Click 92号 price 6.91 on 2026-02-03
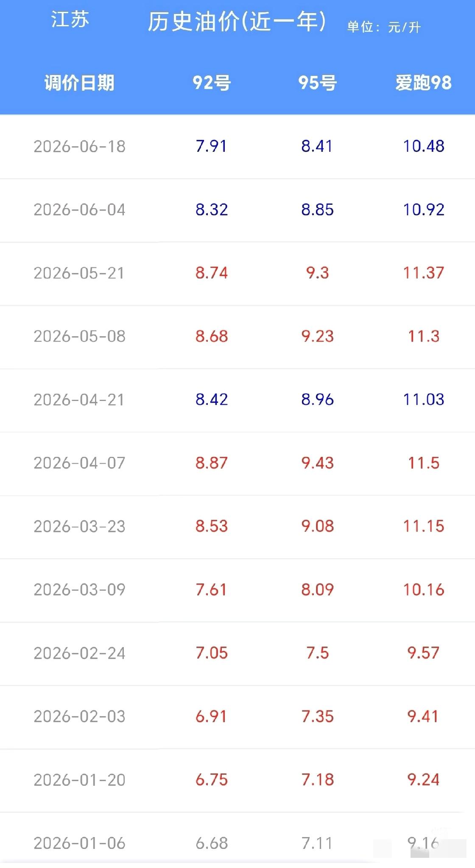The width and height of the screenshot is (475, 868). [x=211, y=716]
